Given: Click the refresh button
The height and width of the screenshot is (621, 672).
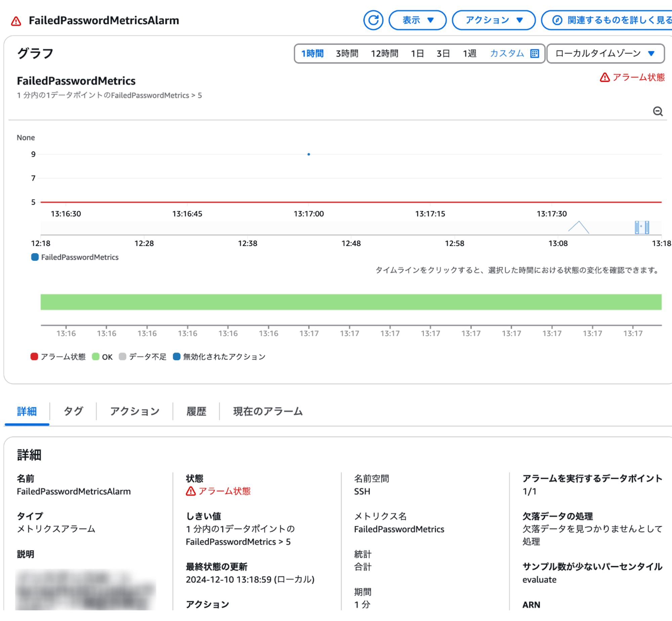Looking at the screenshot, I should tap(373, 20).
